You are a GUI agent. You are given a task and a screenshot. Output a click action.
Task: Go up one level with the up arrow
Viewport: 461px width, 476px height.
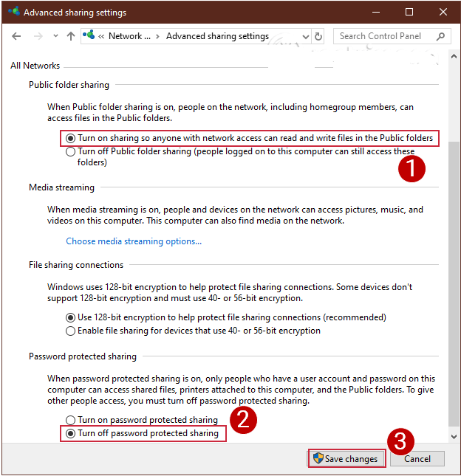pos(71,36)
